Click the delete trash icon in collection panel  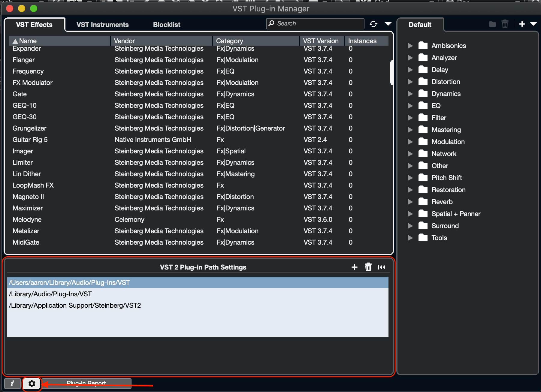point(505,24)
